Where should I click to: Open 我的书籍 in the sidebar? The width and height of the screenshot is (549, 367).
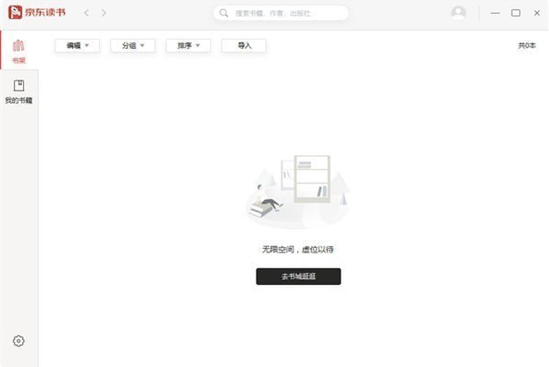point(19,92)
